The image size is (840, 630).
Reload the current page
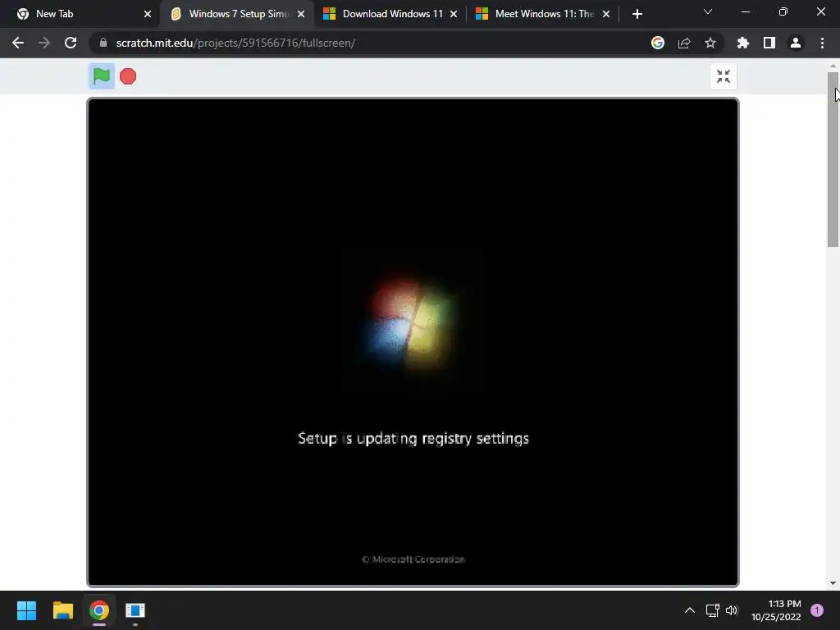point(71,43)
